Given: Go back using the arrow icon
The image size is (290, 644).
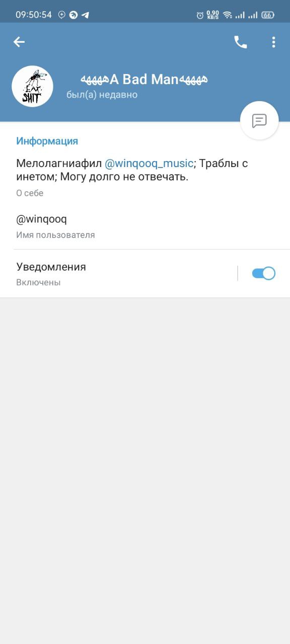Looking at the screenshot, I should [x=19, y=42].
